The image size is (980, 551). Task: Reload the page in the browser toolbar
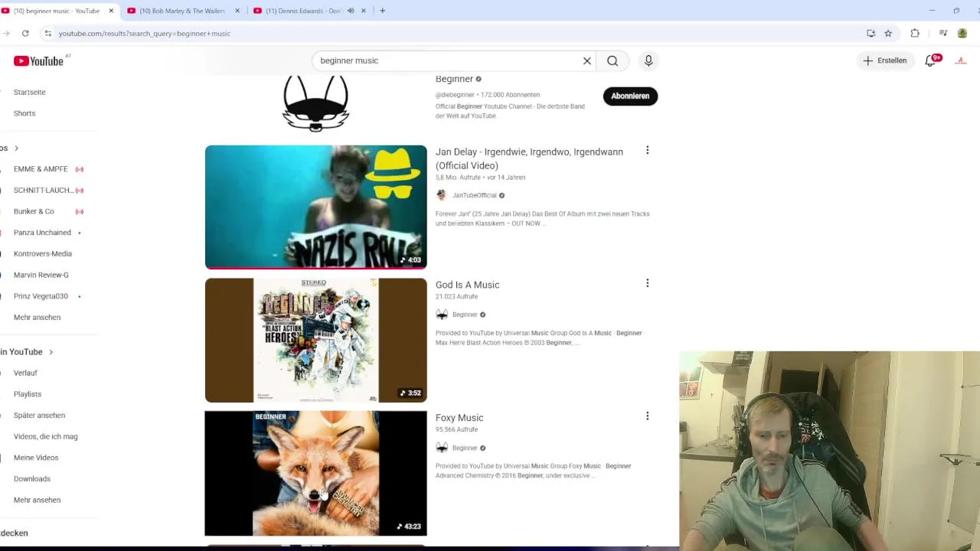25,33
